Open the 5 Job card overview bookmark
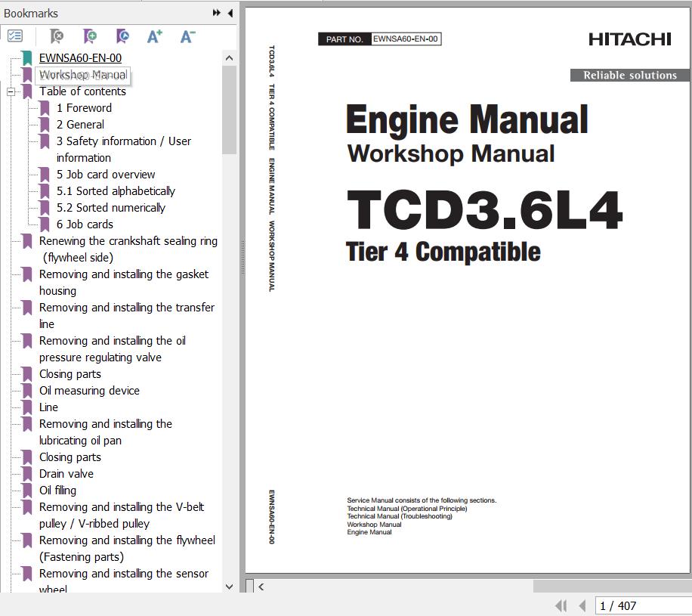The height and width of the screenshot is (616, 692). pyautogui.click(x=106, y=175)
